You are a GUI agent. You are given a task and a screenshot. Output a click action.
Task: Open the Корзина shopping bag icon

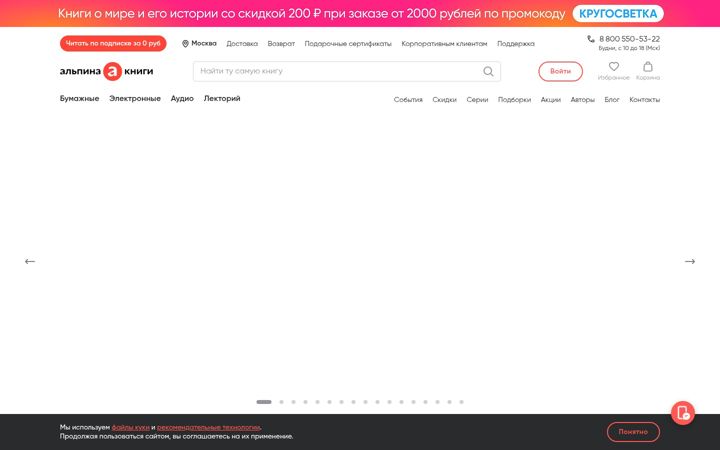coord(647,67)
